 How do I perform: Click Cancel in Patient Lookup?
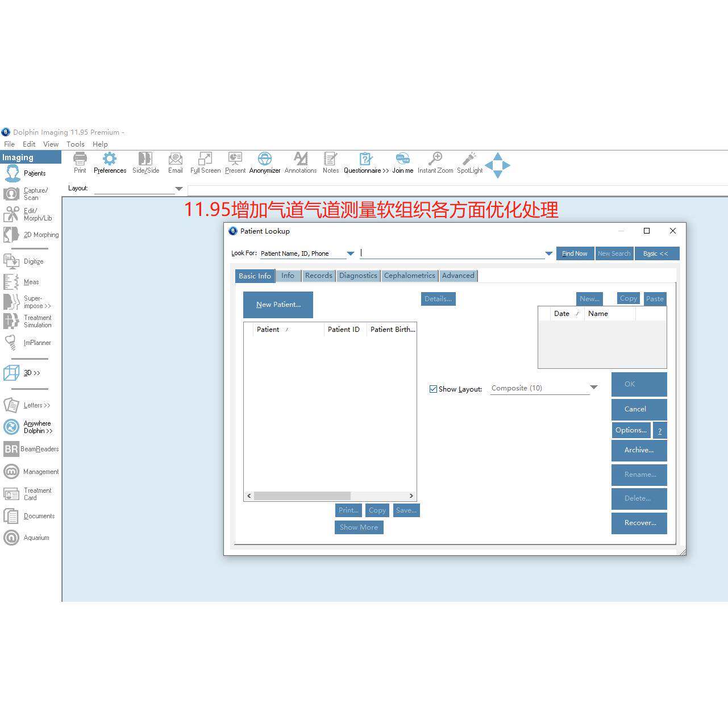[x=639, y=409]
